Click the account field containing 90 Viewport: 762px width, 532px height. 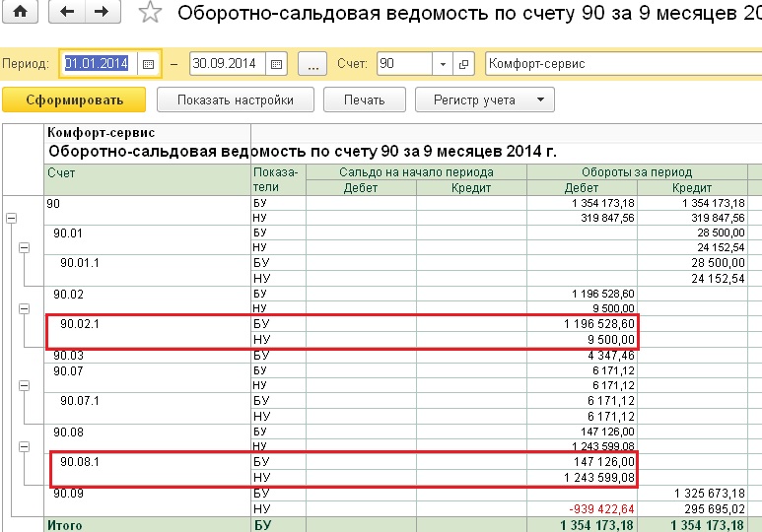click(404, 64)
